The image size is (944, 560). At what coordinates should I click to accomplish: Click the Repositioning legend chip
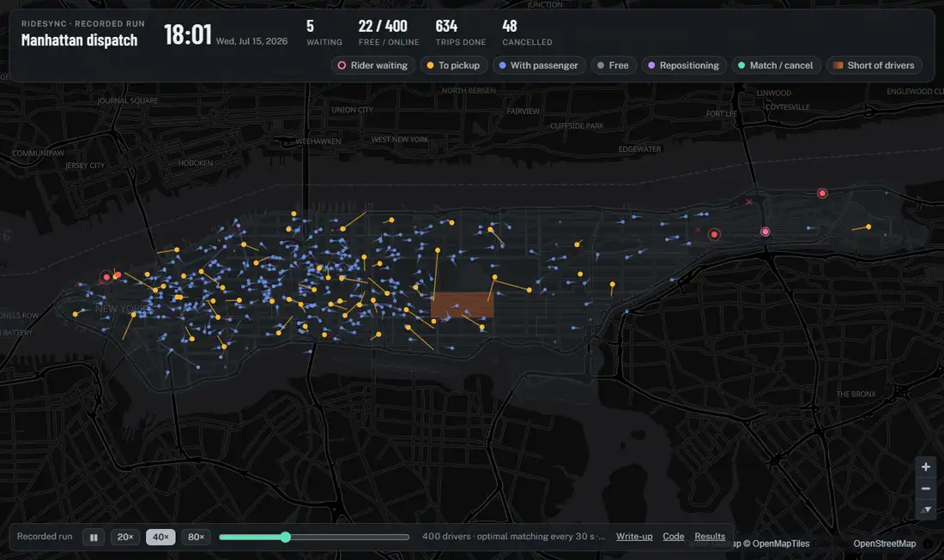click(684, 65)
